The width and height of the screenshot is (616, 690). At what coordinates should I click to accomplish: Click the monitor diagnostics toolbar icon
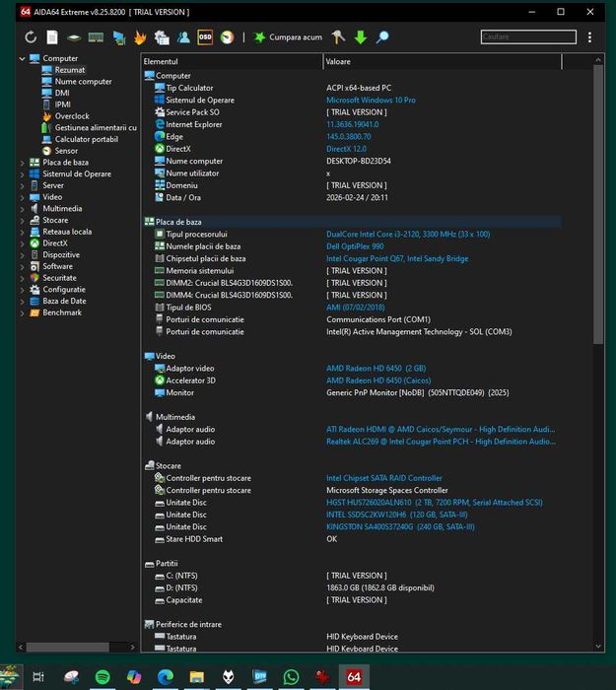pos(119,37)
